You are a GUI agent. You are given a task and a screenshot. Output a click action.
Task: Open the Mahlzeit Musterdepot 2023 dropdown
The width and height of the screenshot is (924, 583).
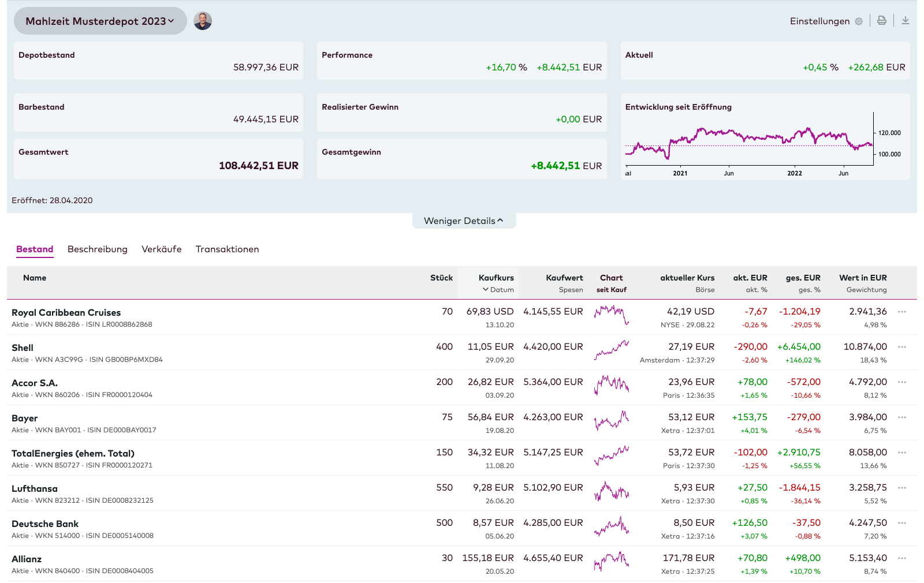(x=100, y=21)
